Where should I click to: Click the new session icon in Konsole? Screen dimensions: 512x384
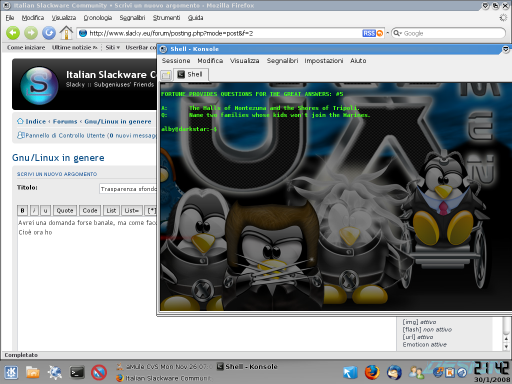coord(166,75)
